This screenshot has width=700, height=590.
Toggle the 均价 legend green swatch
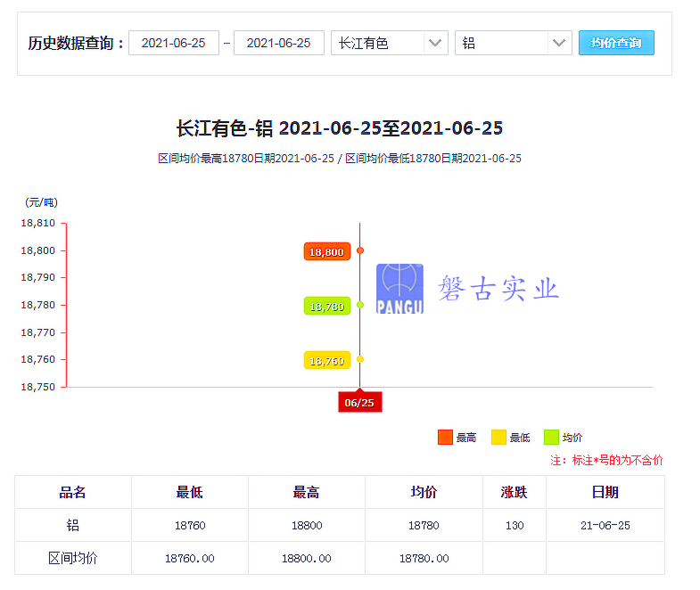(x=552, y=437)
